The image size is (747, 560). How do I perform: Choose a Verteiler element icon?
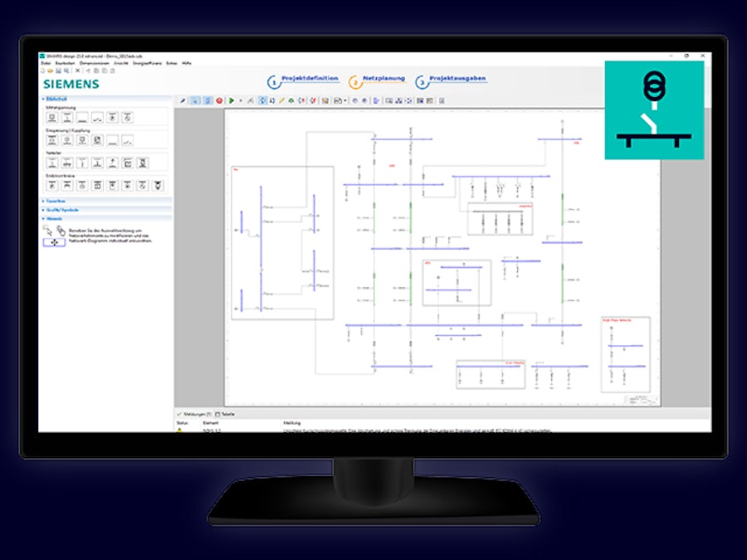(x=50, y=162)
